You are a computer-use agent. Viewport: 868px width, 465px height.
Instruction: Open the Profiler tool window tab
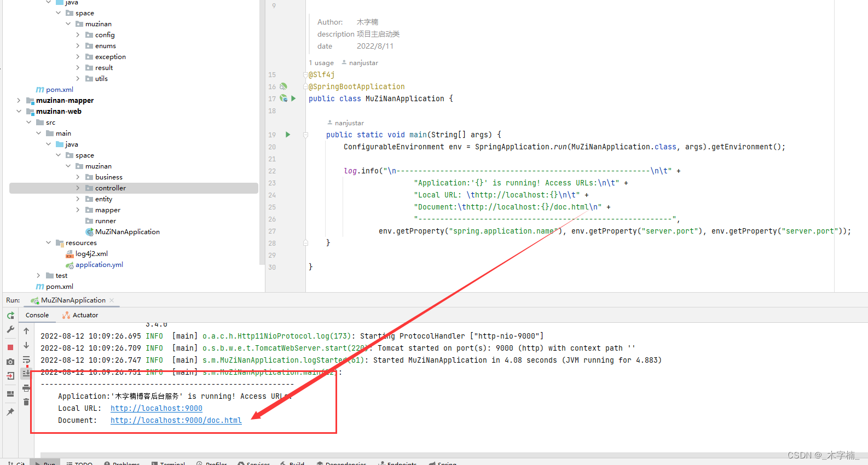212,463
